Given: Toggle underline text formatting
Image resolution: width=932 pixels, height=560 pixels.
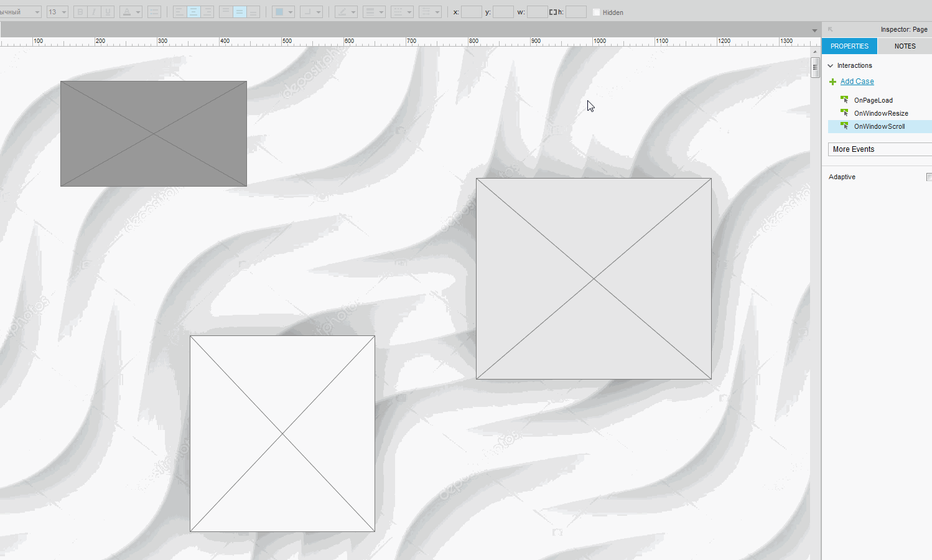Looking at the screenshot, I should click(108, 12).
